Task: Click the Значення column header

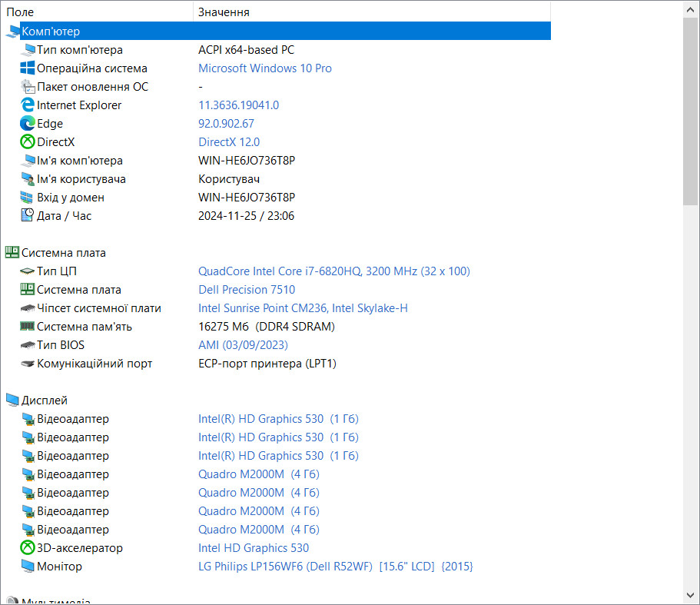Action: pyautogui.click(x=372, y=12)
